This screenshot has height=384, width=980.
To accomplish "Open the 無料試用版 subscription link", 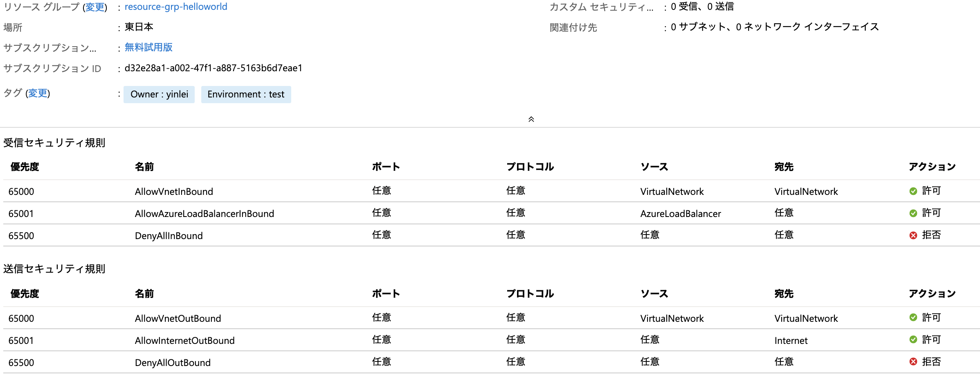I will 148,47.
